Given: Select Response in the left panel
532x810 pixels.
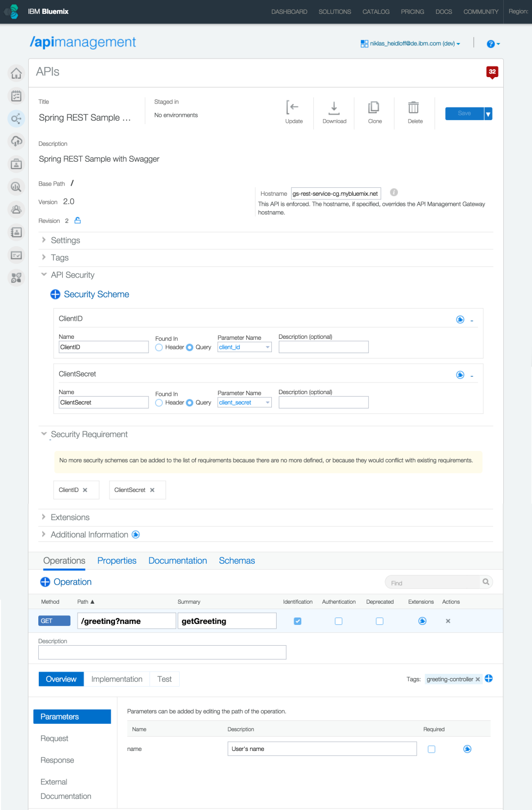Looking at the screenshot, I should pos(57,760).
